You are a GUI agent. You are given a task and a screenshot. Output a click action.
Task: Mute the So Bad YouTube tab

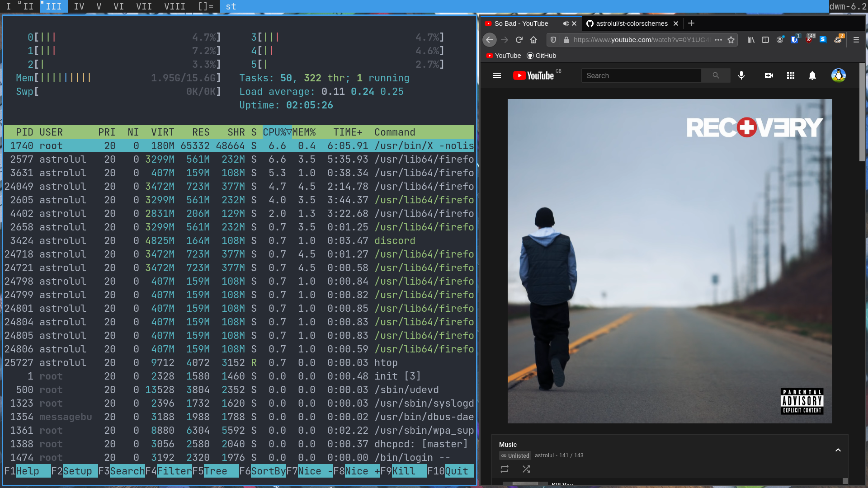[566, 23]
